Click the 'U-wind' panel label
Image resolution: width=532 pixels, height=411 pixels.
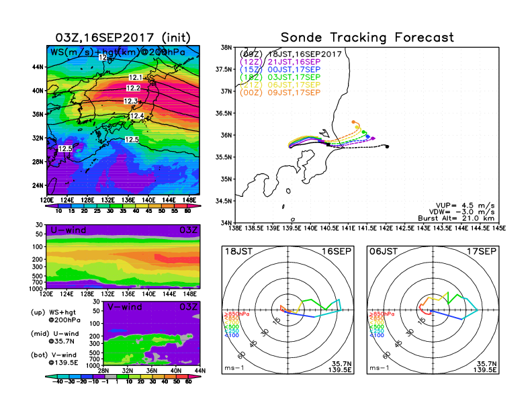click(x=69, y=230)
